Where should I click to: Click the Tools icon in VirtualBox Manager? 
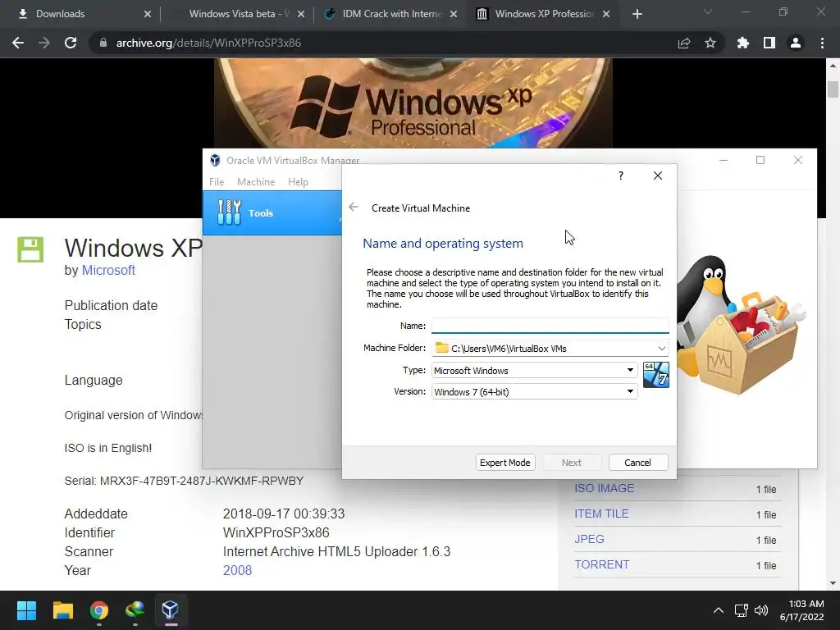230,212
